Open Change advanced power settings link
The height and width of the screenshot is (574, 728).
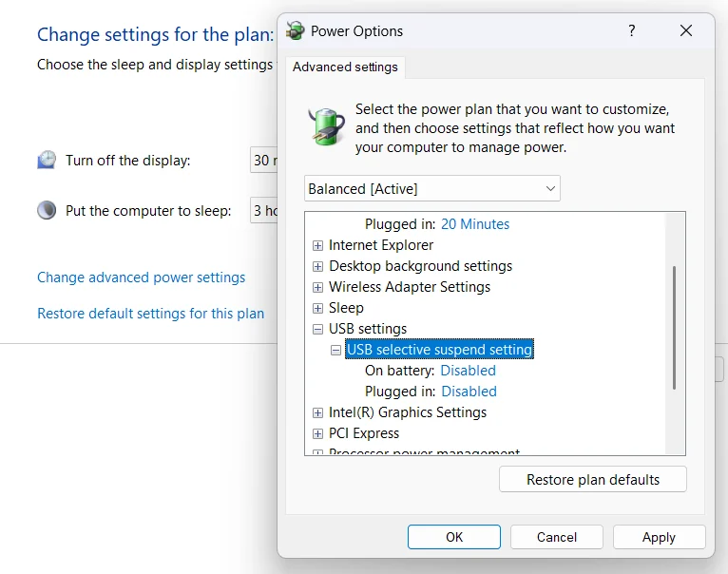(141, 277)
